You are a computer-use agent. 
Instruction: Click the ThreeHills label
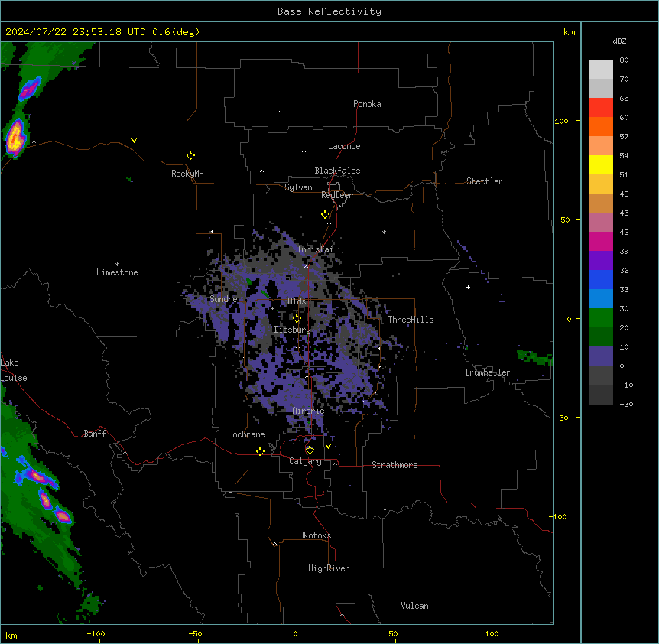tap(411, 320)
